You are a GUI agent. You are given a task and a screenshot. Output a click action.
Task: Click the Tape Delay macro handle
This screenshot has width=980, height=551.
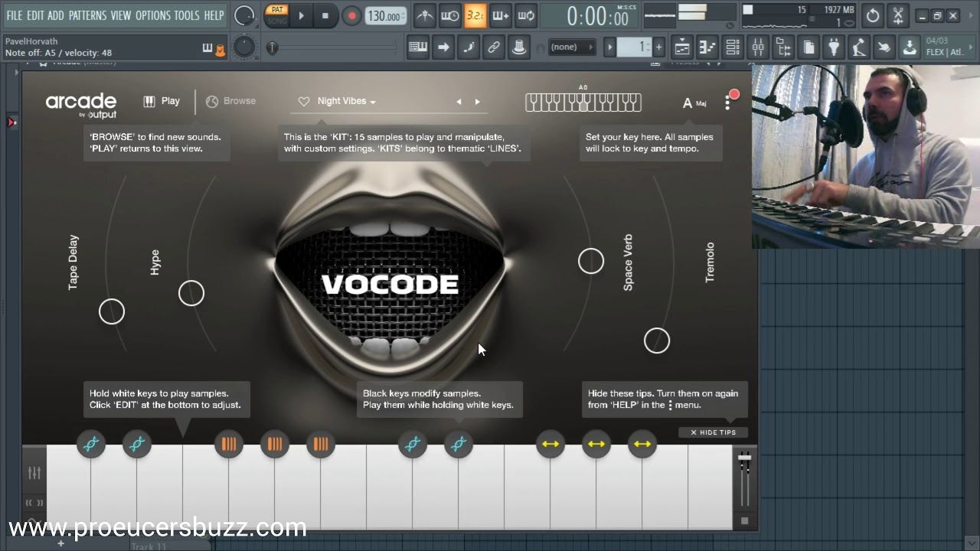pos(112,311)
